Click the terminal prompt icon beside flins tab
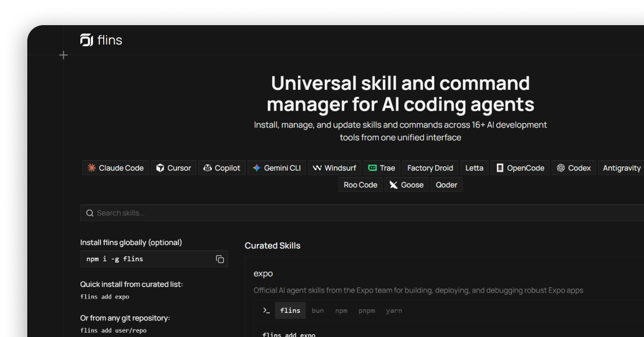The image size is (644, 337). coord(266,310)
